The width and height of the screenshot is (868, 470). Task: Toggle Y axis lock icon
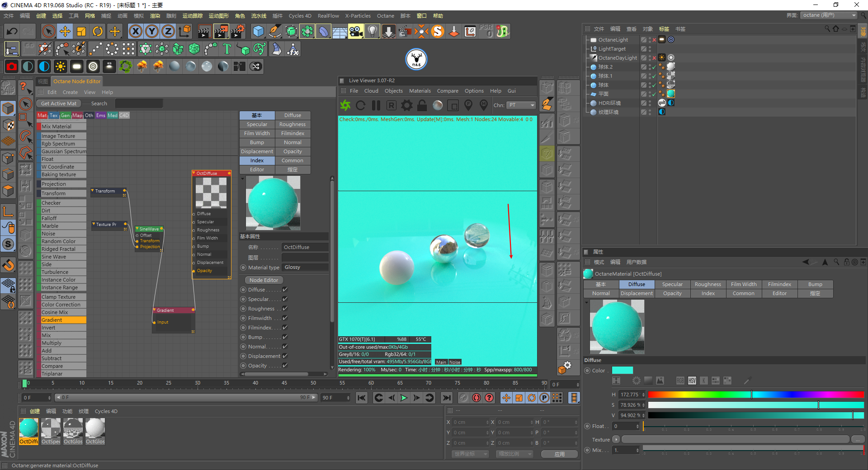151,31
